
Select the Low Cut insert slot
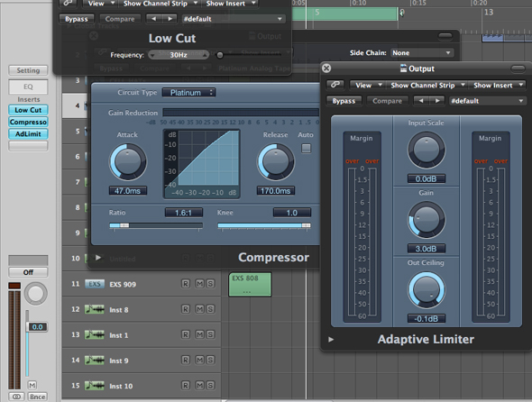pyautogui.click(x=28, y=110)
